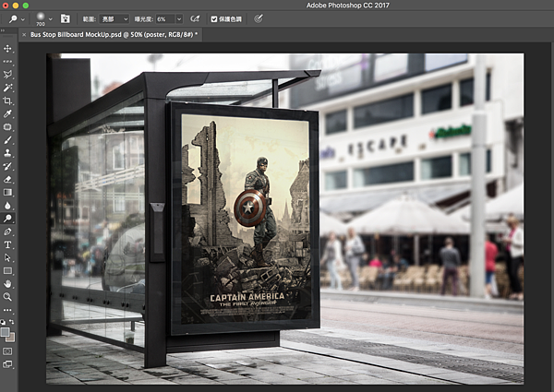Select the Brush tool
Viewport: 554px width, 392px height.
coord(7,140)
